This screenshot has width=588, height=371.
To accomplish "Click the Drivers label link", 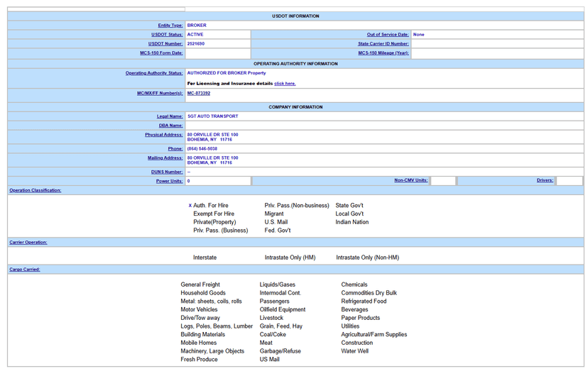I will tap(545, 180).
